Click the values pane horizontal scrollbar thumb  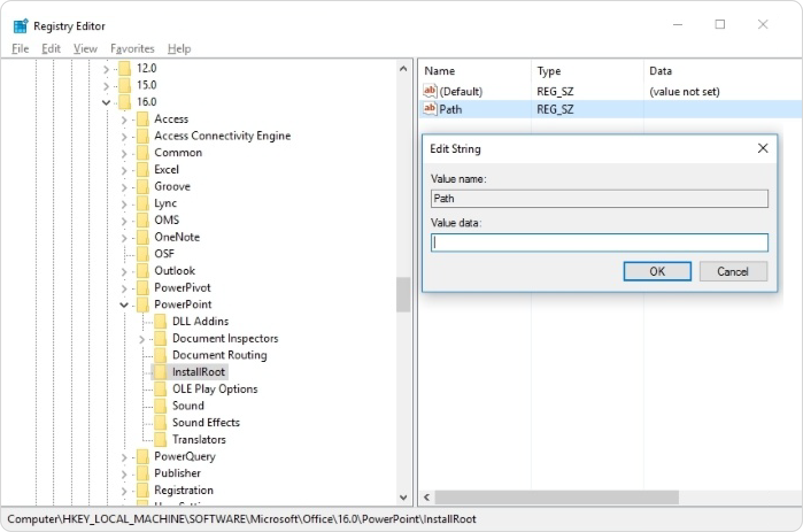(x=557, y=498)
